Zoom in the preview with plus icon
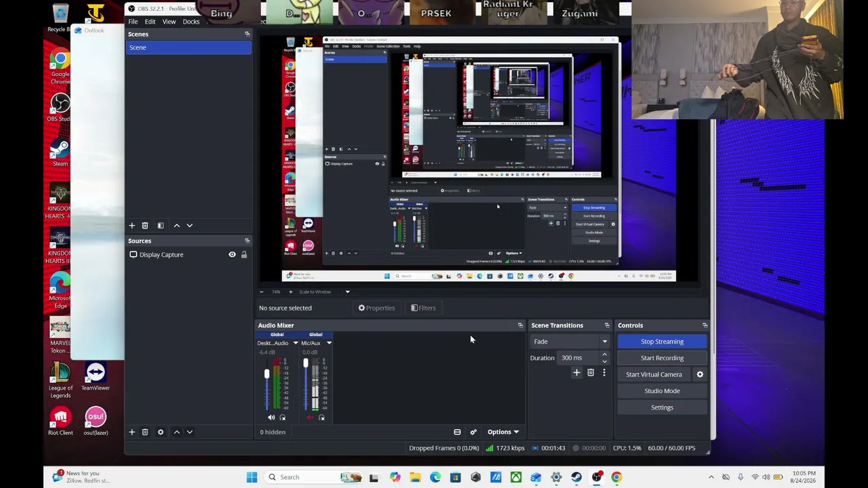 (x=290, y=292)
